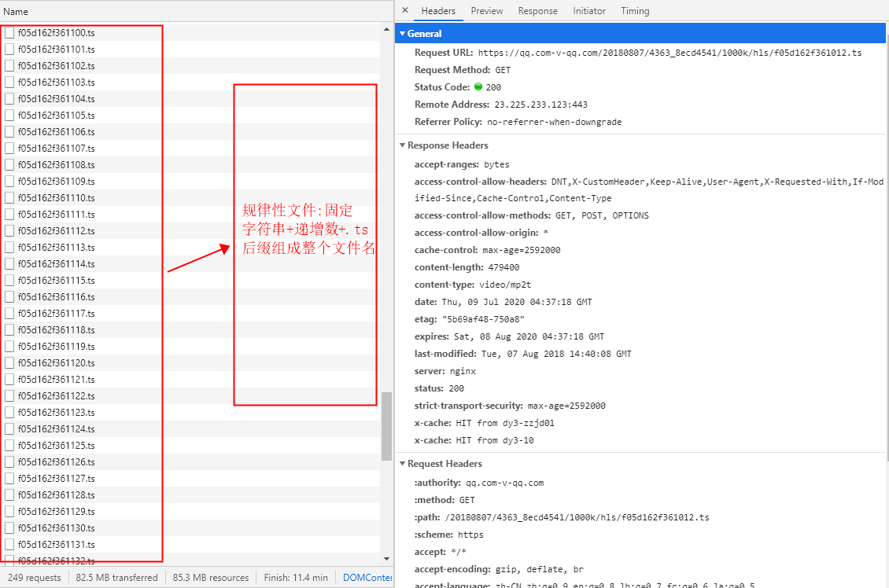Click file icon for f05d162f361115.ts
This screenshot has width=889, height=588.
(x=9, y=281)
